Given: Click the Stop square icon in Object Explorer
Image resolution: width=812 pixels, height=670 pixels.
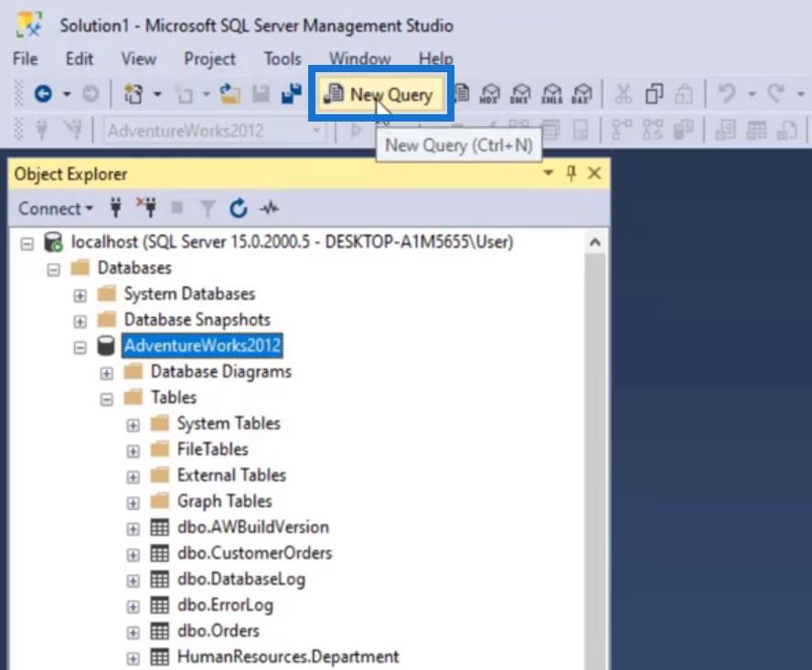Looking at the screenshot, I should click(176, 208).
